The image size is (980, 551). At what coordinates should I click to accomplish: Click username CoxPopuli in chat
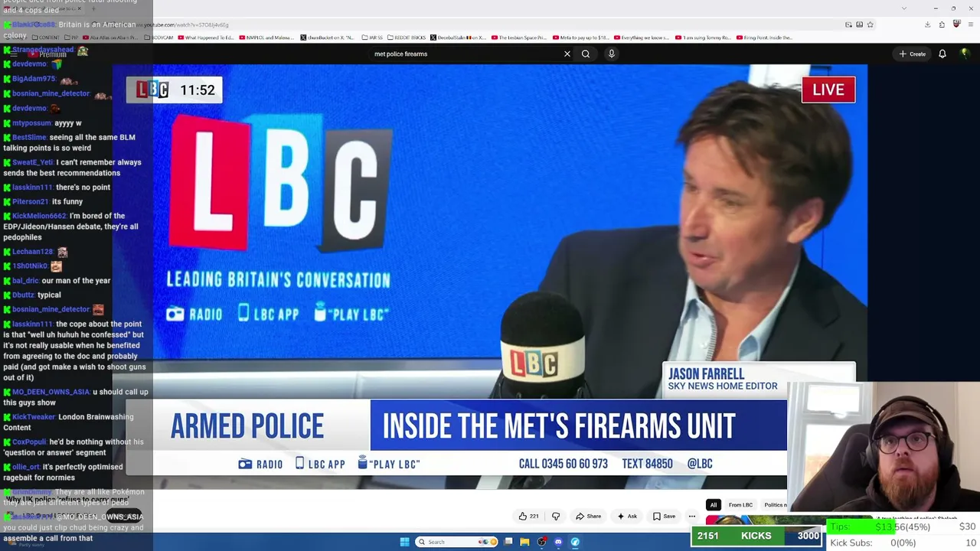pyautogui.click(x=29, y=442)
